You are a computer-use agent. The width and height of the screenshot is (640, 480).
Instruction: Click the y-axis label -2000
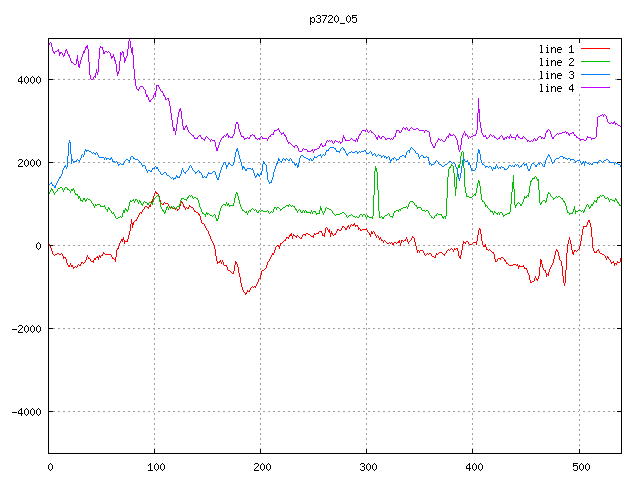(27, 329)
